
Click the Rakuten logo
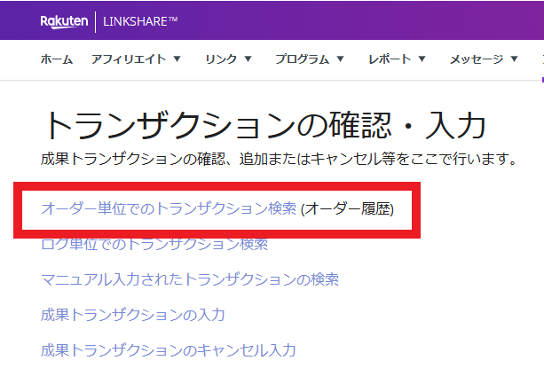pyautogui.click(x=65, y=21)
